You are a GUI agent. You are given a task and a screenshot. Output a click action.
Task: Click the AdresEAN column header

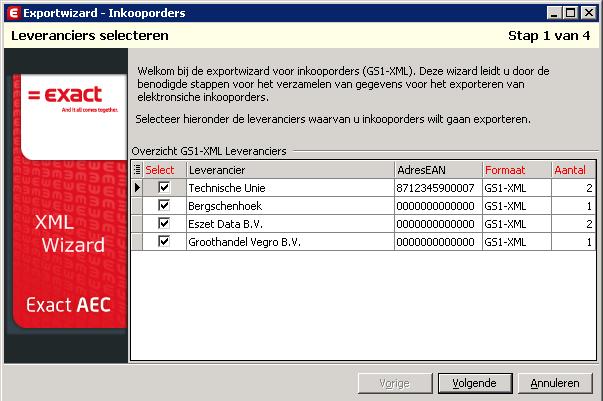[438, 170]
